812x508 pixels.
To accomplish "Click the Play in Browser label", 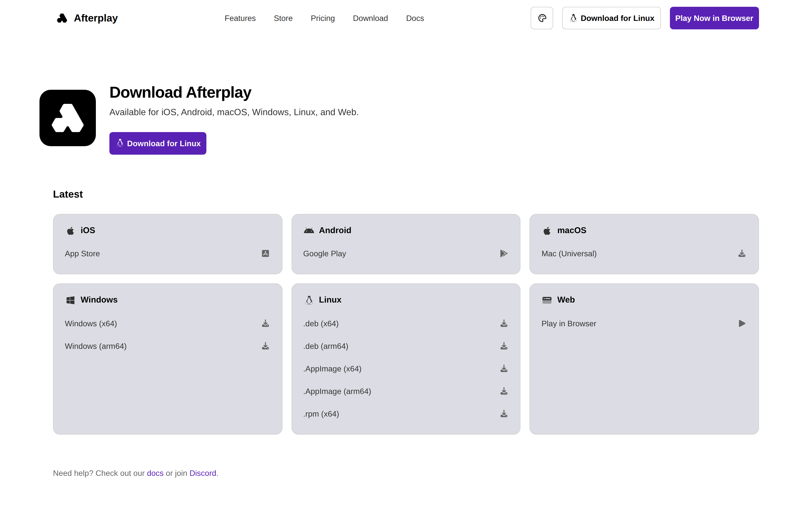I will 569,323.
